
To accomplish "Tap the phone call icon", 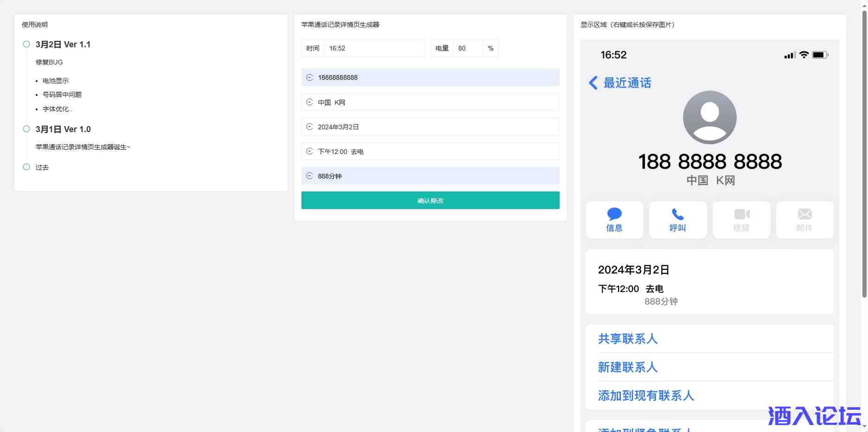I will 677,214.
